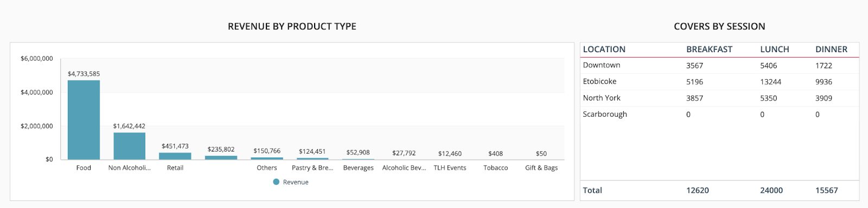Viewport: 868px width, 208px height.
Task: Click the Retail revenue bar
Action: tap(175, 156)
